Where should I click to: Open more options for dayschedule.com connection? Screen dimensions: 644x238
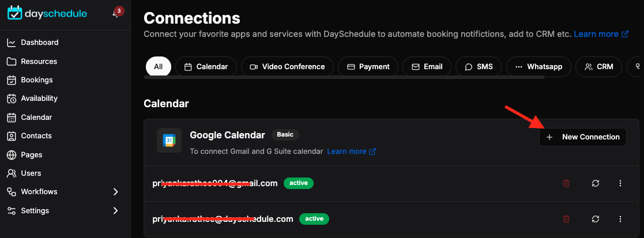click(620, 219)
